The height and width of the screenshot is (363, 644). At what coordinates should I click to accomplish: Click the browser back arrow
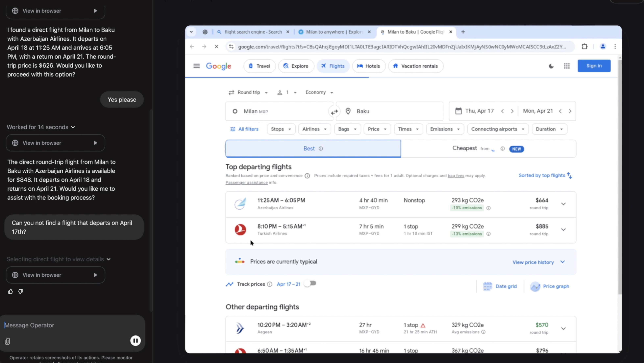192,47
